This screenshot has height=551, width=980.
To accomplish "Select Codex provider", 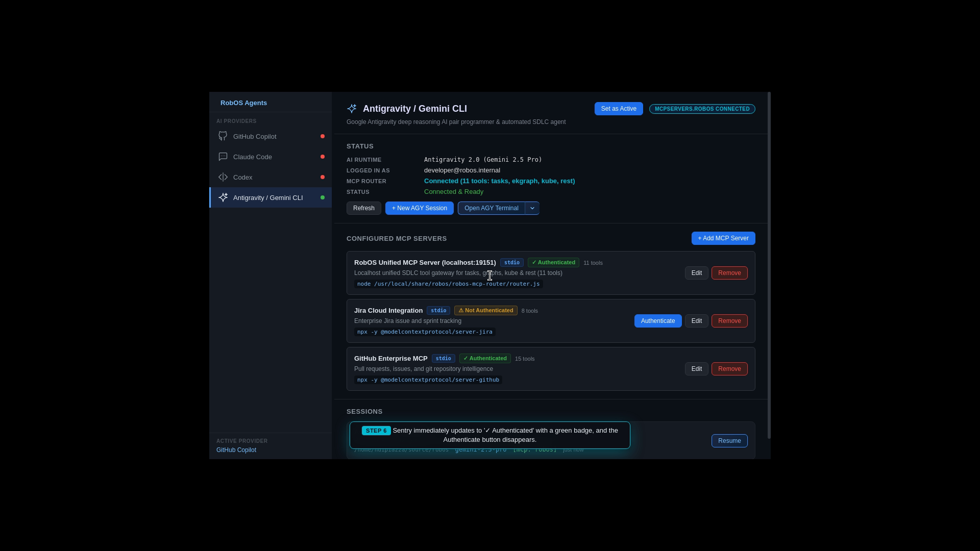I will (271, 177).
